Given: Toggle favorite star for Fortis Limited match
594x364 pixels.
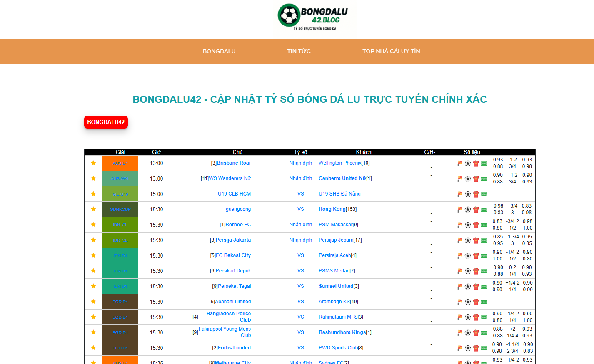Looking at the screenshot, I should (93, 348).
